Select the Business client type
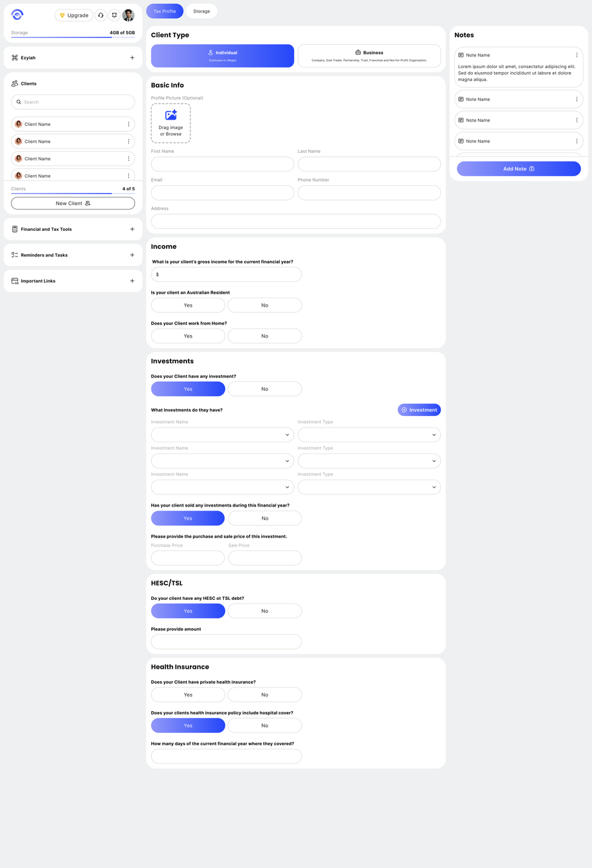The width and height of the screenshot is (592, 868). (369, 56)
